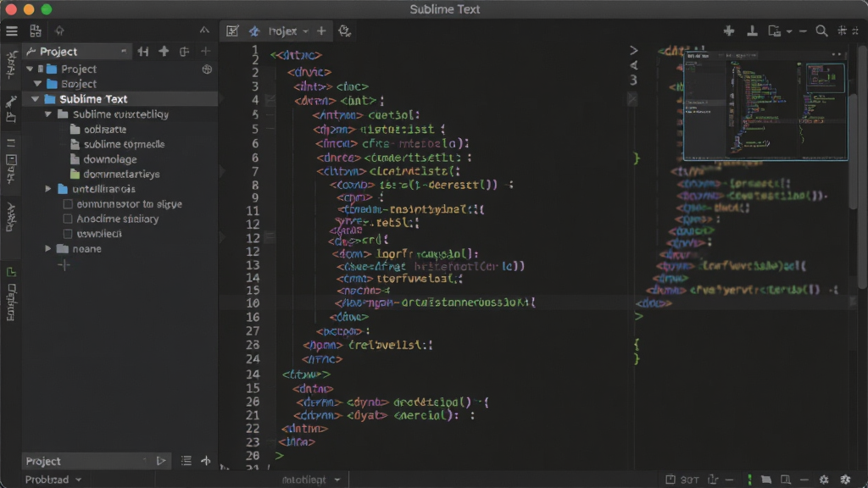
Task: Collapse the 'Boxject' folder in the tree
Action: pyautogui.click(x=37, y=84)
